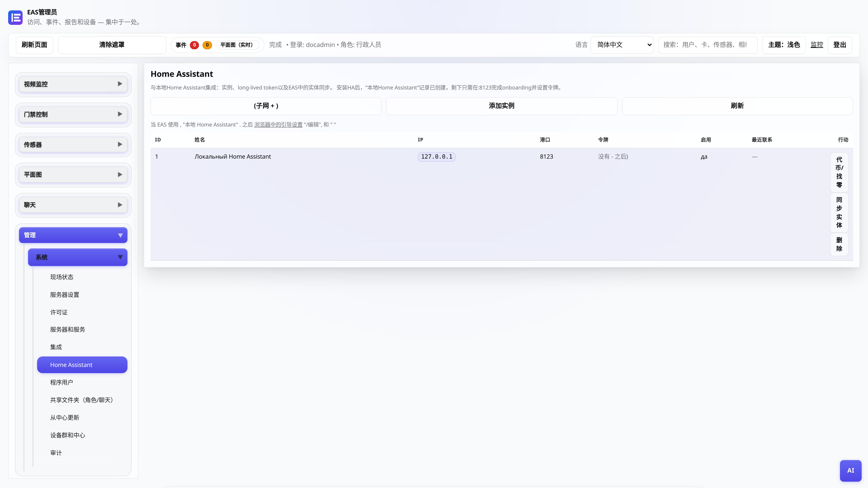The image size is (868, 488).
Task: Click the 令牌 column header
Action: pos(603,140)
